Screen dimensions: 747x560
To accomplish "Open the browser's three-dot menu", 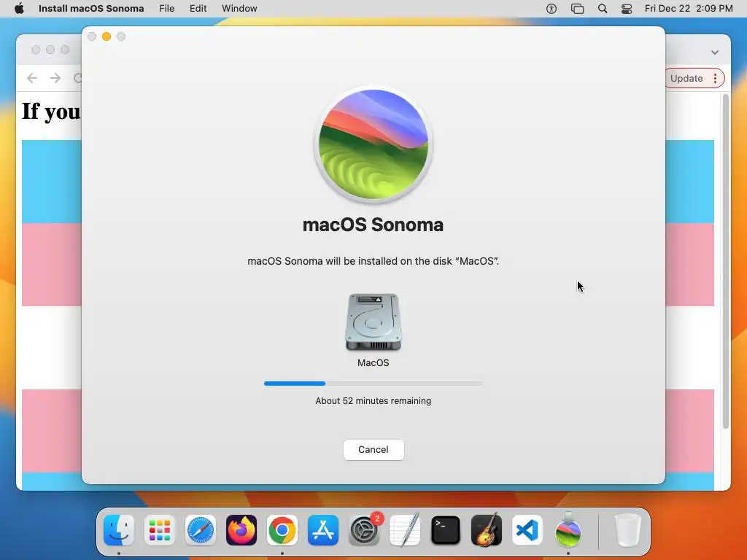I will [715, 79].
